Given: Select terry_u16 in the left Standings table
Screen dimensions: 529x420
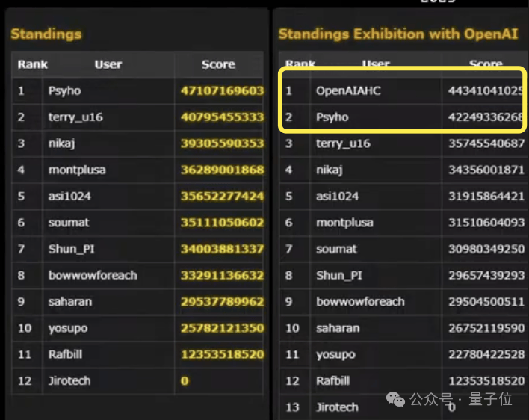Looking at the screenshot, I should click(x=72, y=117).
